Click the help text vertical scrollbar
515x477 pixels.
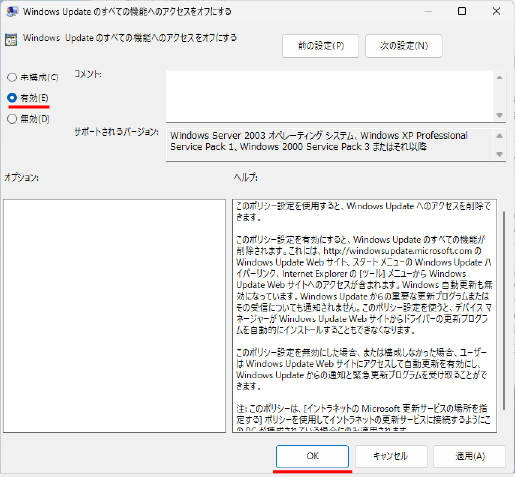[504, 310]
